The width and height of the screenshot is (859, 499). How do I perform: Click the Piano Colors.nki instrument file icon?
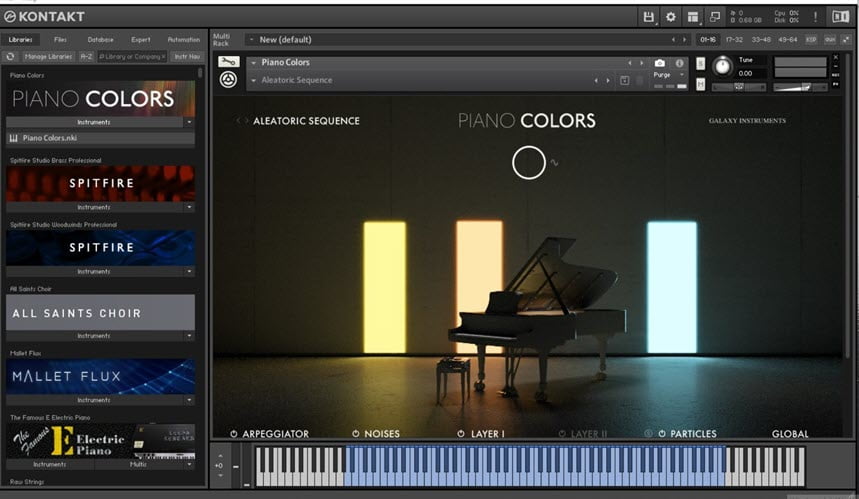pyautogui.click(x=14, y=138)
